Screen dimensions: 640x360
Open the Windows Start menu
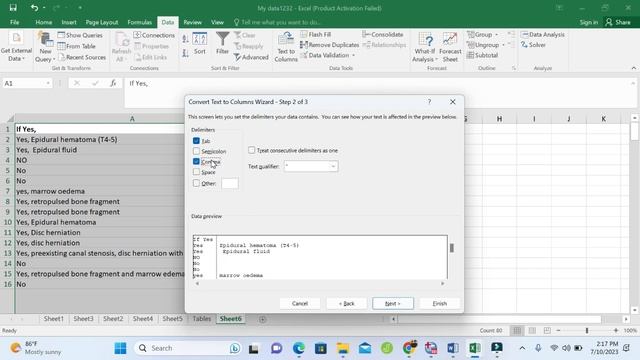coord(120,348)
